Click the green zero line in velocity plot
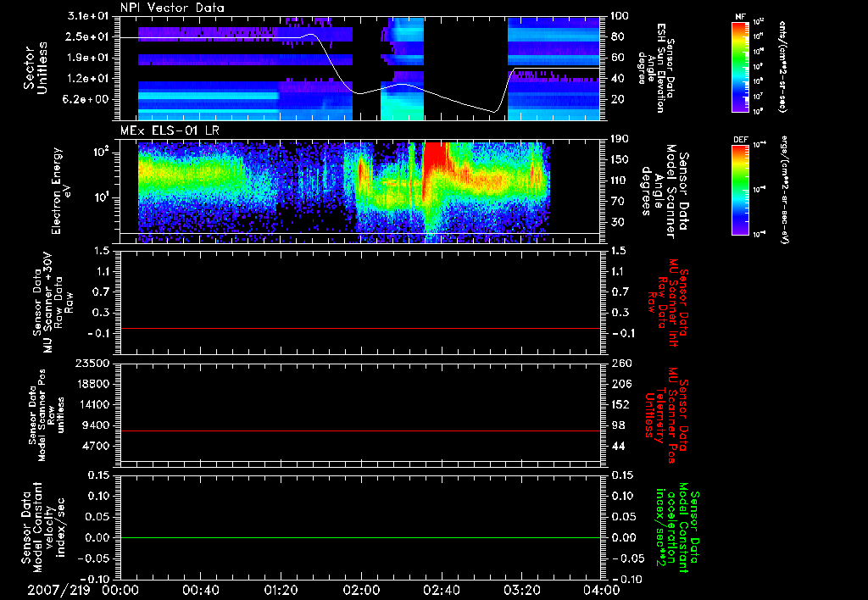The image size is (868, 600). point(360,537)
